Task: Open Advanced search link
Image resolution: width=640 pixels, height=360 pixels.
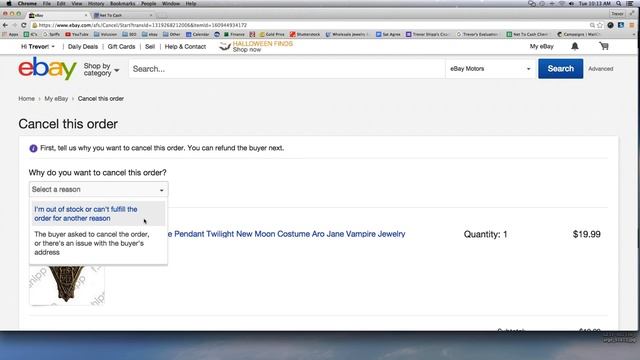Action: tap(600, 69)
